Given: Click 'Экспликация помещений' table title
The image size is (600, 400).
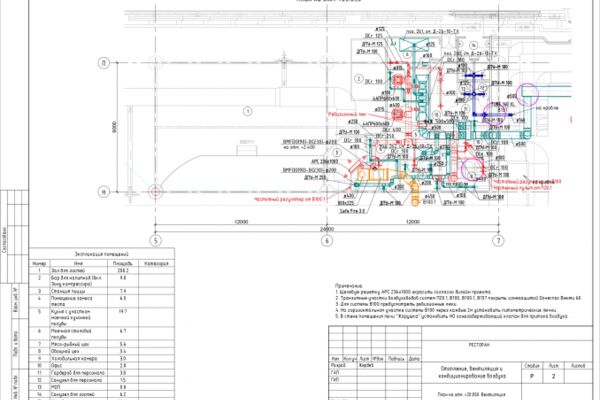Looking at the screenshot, I should (101, 254).
